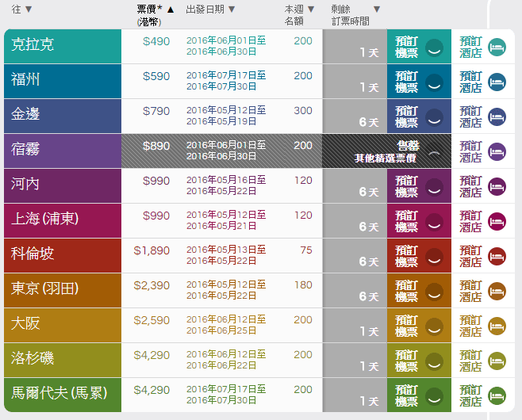Screen dimensions: 522x420
Task: Book flight ticket to 東京 (羽田)
Action: (x=407, y=291)
